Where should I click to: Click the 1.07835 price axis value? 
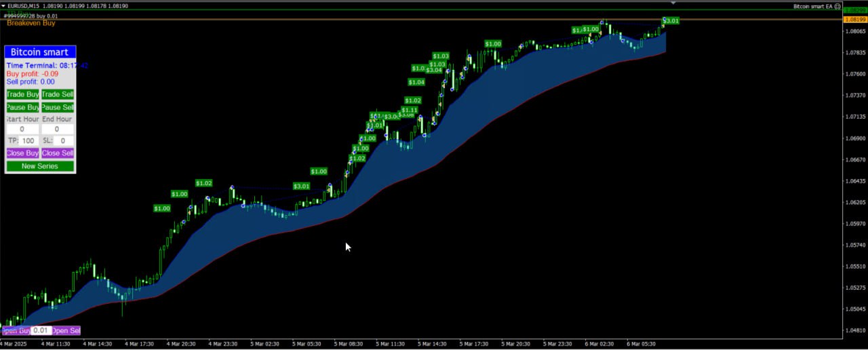[854, 53]
